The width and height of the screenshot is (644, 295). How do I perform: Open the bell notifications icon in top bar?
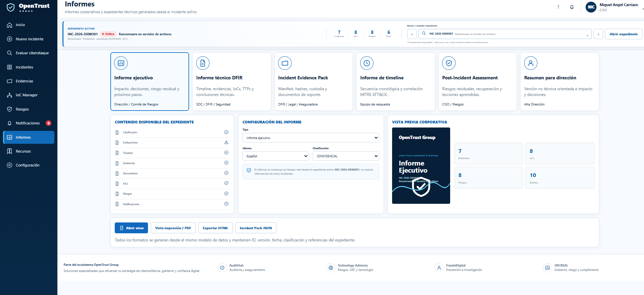pyautogui.click(x=572, y=7)
